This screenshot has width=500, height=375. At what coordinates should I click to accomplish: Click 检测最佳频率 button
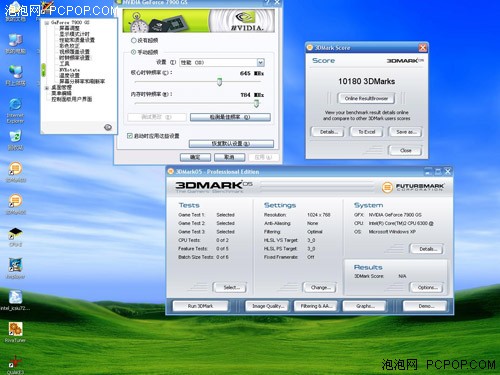(230, 117)
